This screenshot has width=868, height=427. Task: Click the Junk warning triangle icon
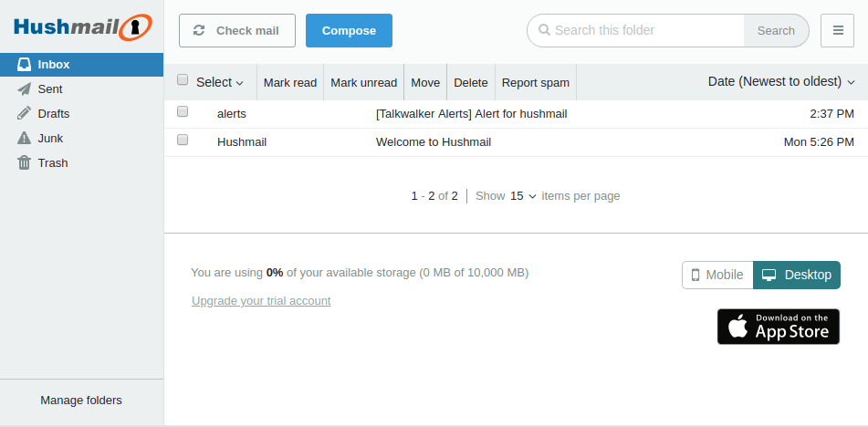pos(25,139)
